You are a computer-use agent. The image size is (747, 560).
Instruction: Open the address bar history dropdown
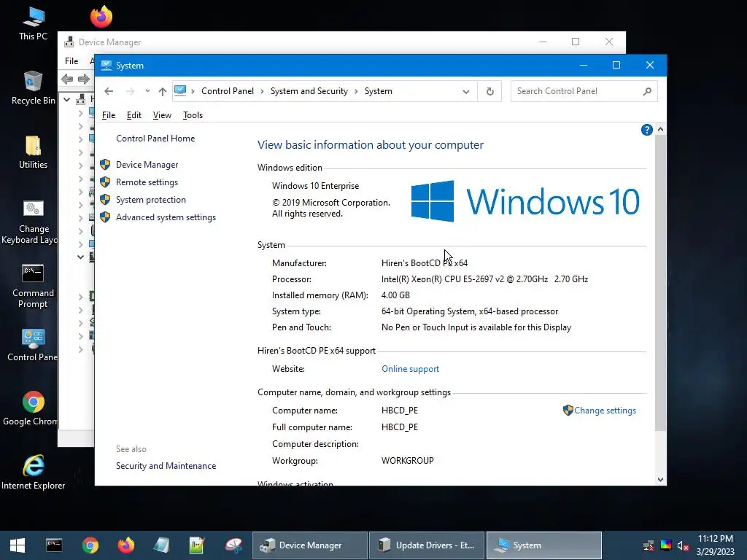466,91
